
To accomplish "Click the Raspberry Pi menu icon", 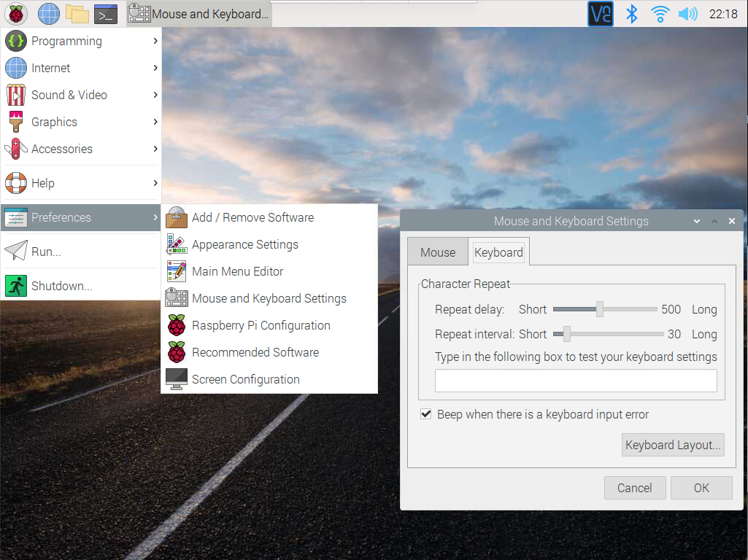I will [16, 13].
